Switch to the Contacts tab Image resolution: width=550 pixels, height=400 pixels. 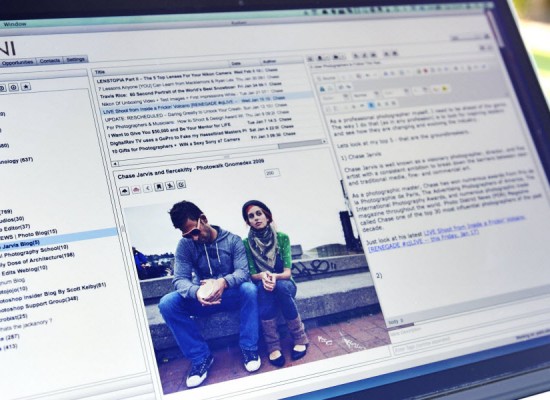[x=49, y=61]
